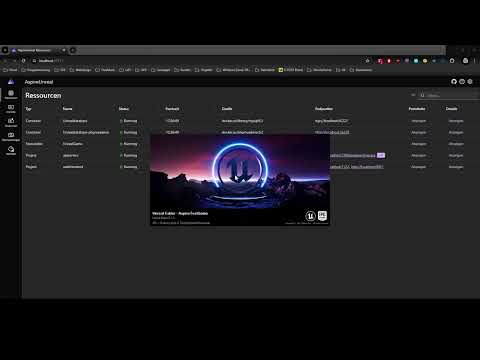
Task: Sort by the Name column header
Action: [67, 109]
